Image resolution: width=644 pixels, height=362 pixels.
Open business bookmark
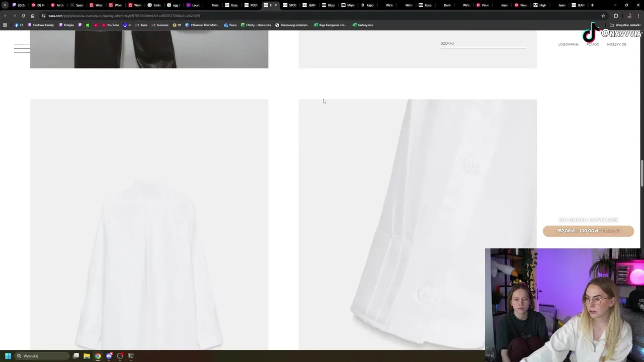[160, 25]
